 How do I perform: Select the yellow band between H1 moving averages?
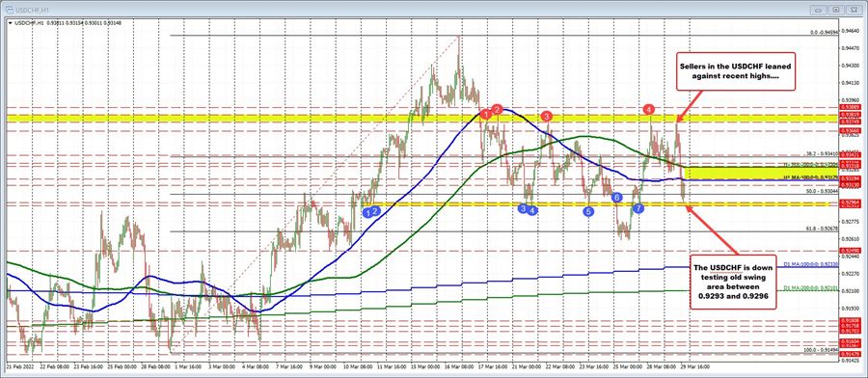[761, 173]
